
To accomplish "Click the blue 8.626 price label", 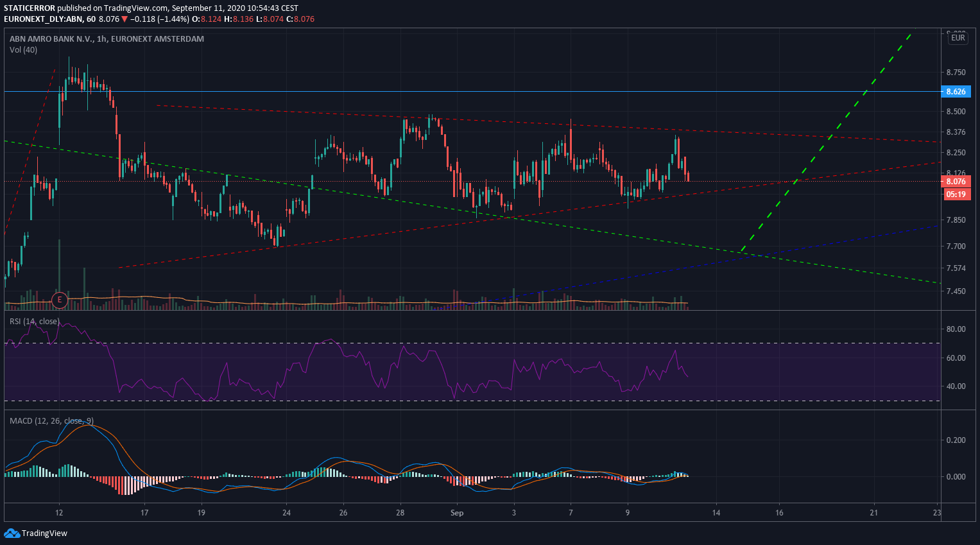I will point(956,92).
